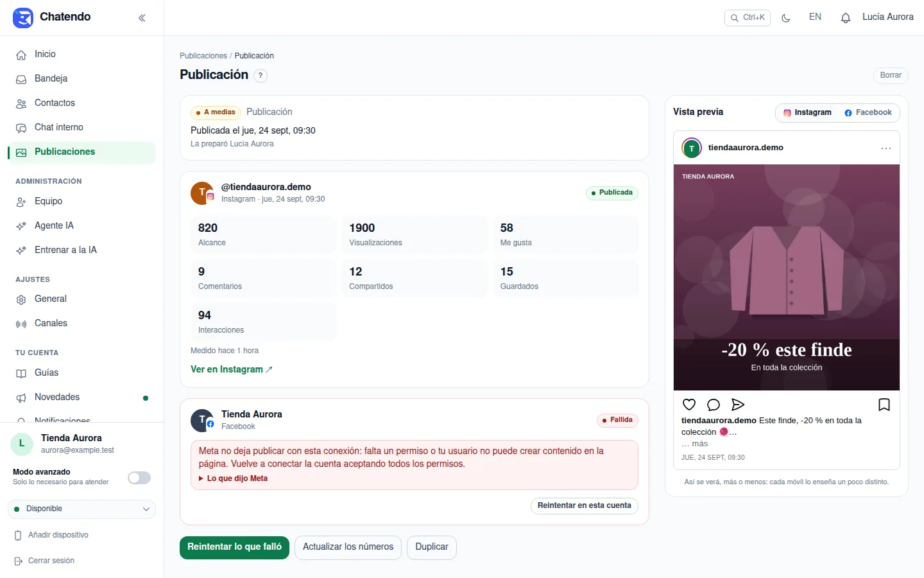Screen dimensions: 924x578
Task: Click Reintentar lo que falló button
Action: coord(235,547)
